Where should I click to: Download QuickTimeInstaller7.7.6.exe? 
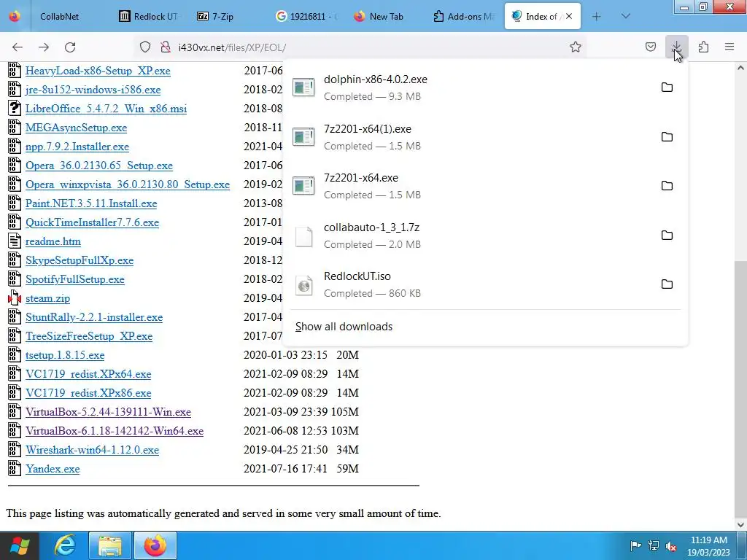92,223
